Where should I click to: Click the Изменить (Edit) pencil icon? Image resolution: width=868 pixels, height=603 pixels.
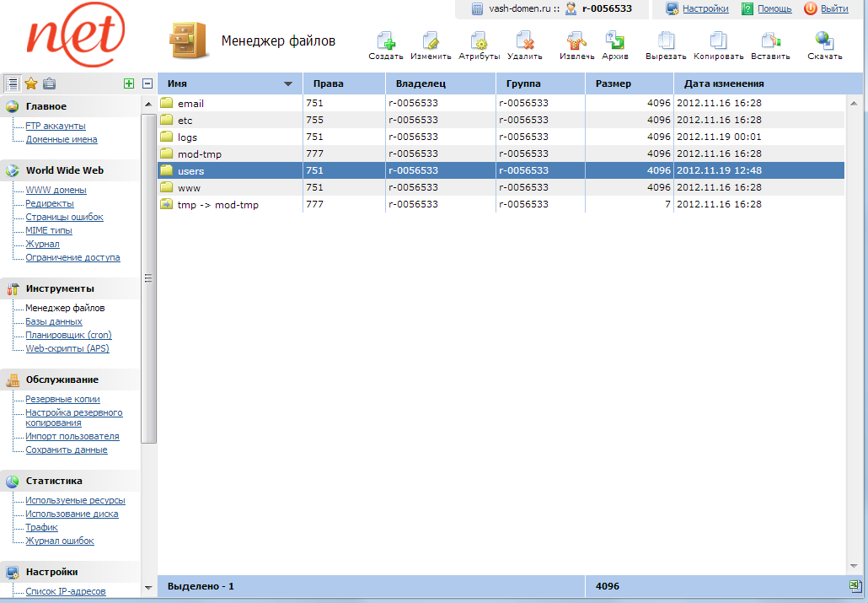(x=431, y=41)
